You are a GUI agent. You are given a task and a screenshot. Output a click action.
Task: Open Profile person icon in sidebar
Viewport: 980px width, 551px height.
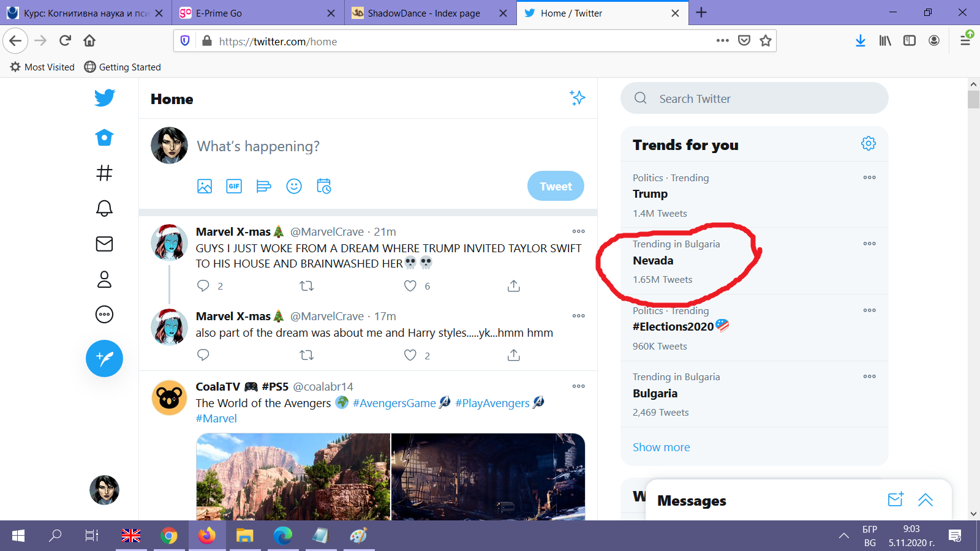(105, 279)
